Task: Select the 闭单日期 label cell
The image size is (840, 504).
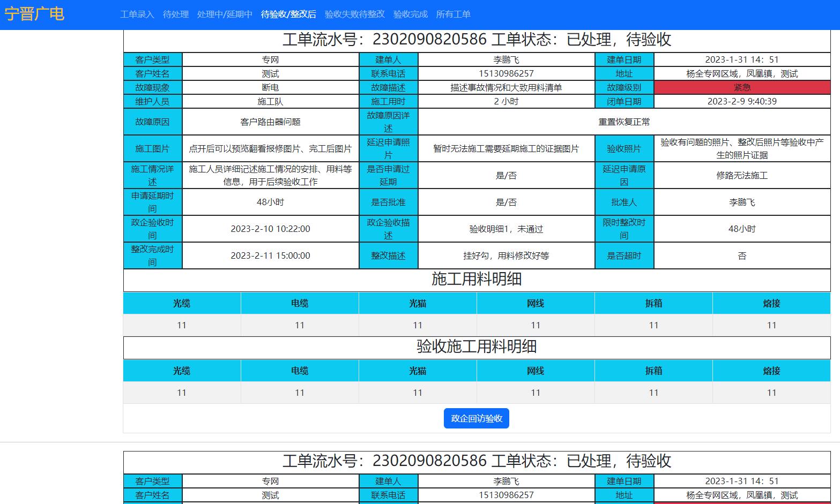Action: 625,101
